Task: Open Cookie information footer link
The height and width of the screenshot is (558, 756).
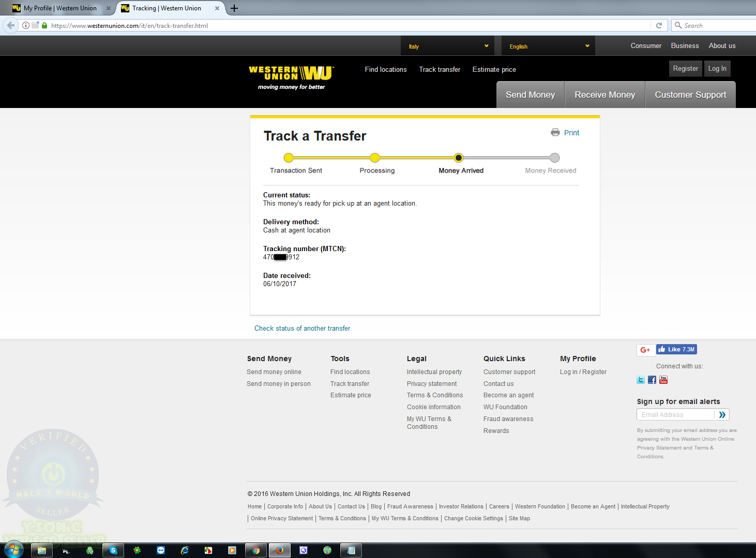Action: (433, 407)
